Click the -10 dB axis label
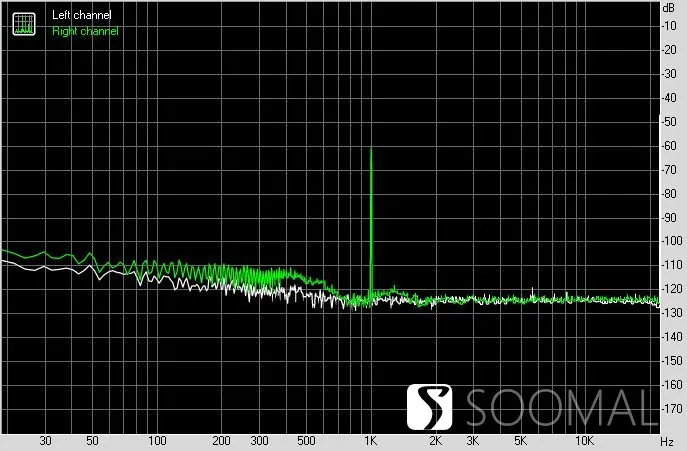Screen dimensions: 687x451 (670, 26)
